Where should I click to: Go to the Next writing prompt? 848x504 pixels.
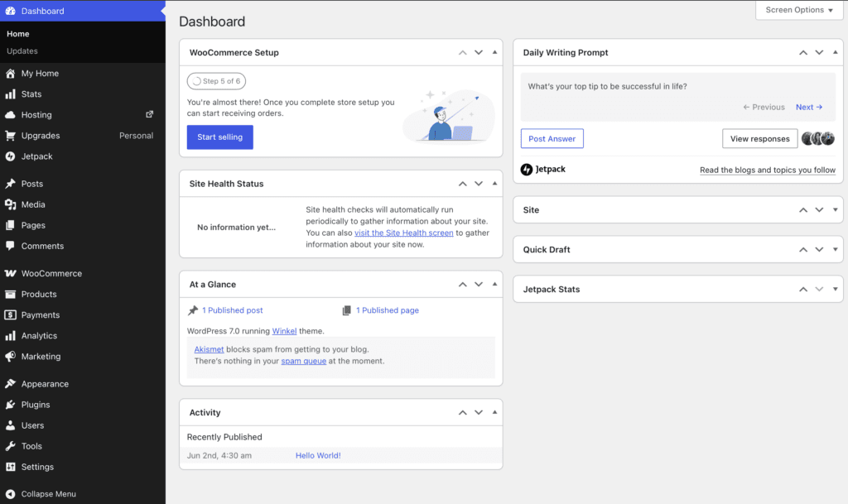point(809,107)
